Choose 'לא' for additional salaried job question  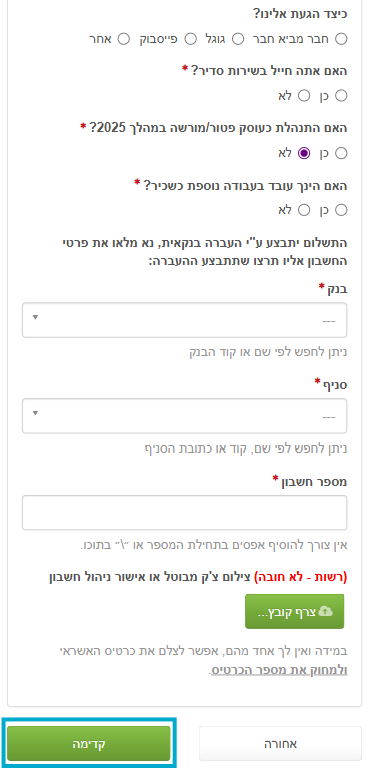(304, 211)
